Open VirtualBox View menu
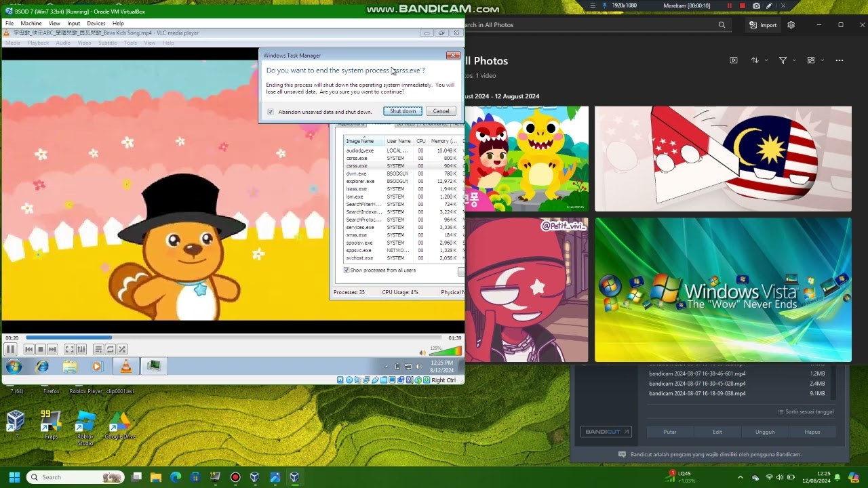This screenshot has width=868, height=488. pos(54,23)
